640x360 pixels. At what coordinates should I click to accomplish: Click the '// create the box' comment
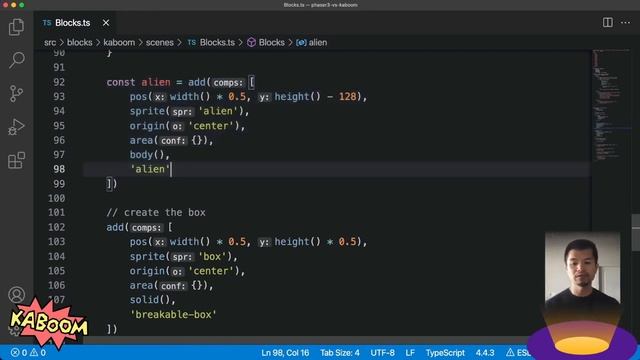156,213
